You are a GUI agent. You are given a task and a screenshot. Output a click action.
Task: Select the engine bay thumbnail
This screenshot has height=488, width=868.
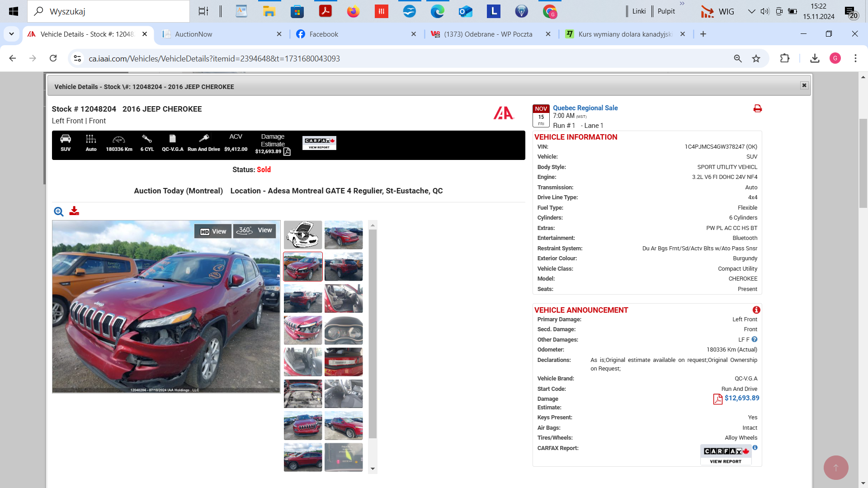point(303,394)
